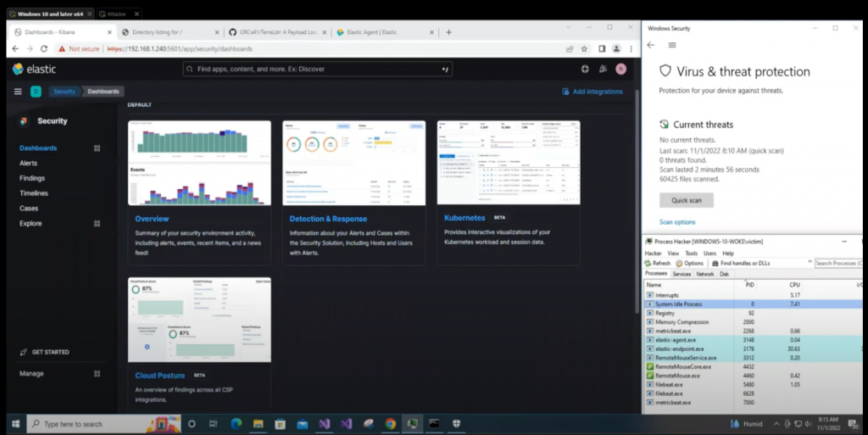Open Windows Security shield from taskbar
The image size is (868, 435).
(x=456, y=424)
